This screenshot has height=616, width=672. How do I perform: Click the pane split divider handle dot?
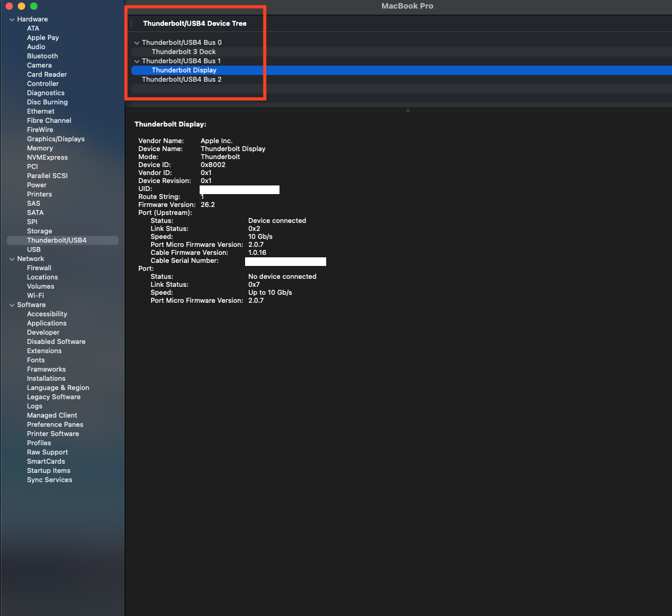point(408,111)
